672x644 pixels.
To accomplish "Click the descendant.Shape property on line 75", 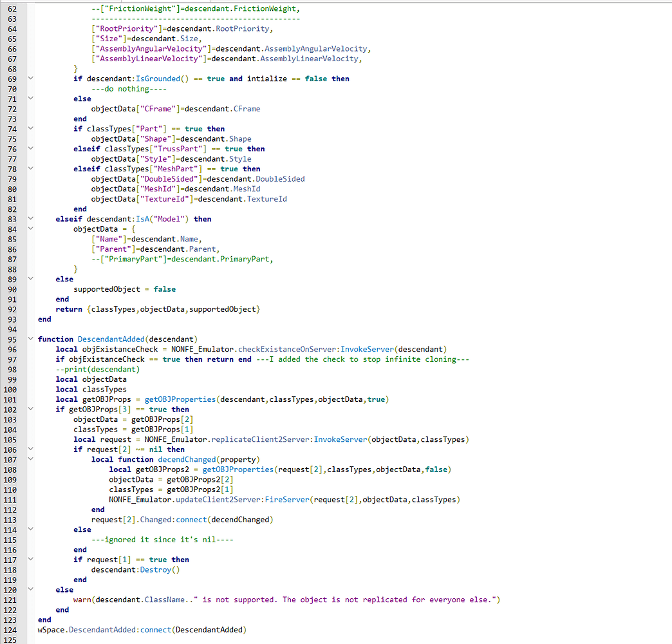I will click(x=216, y=139).
